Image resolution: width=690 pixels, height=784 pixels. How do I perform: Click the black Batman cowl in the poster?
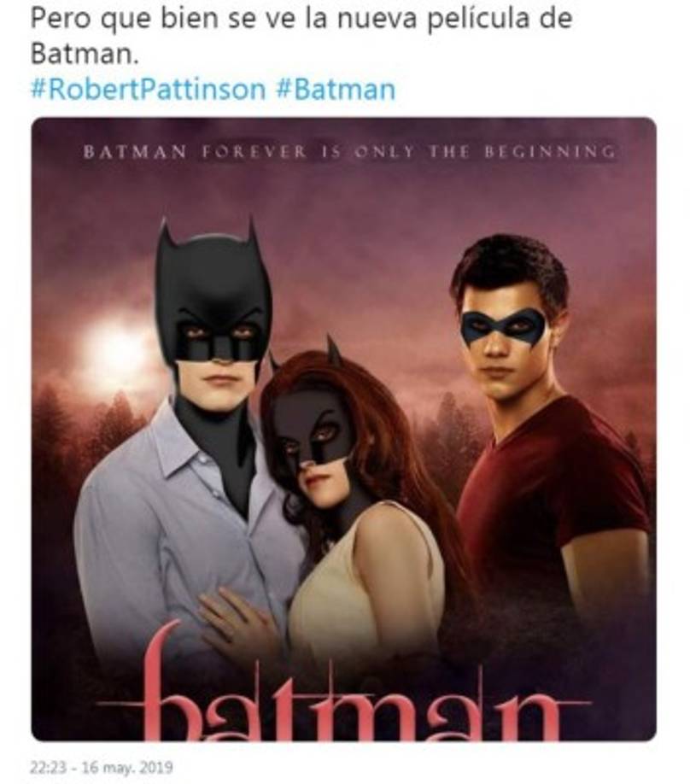[213, 301]
